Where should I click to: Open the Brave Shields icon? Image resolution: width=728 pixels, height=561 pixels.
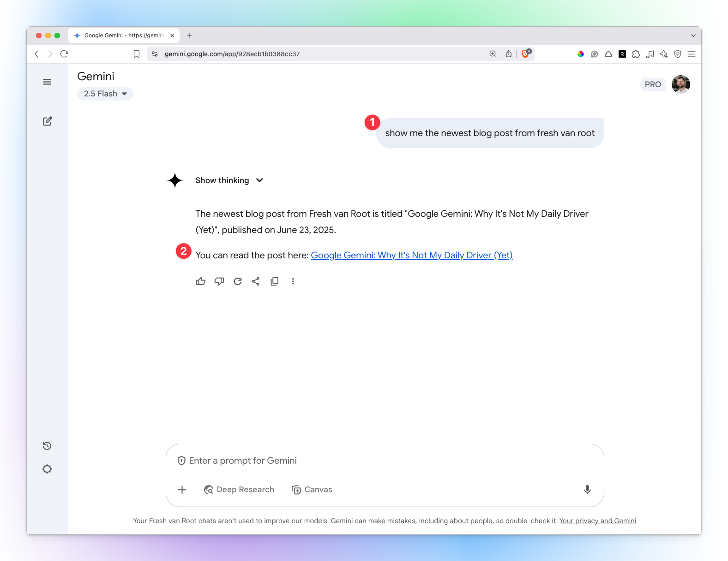(526, 54)
